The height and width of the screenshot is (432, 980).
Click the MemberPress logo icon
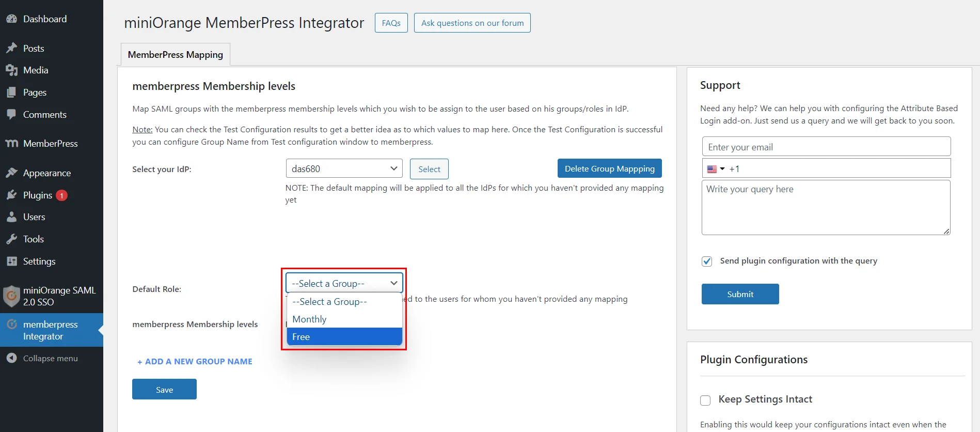[11, 143]
